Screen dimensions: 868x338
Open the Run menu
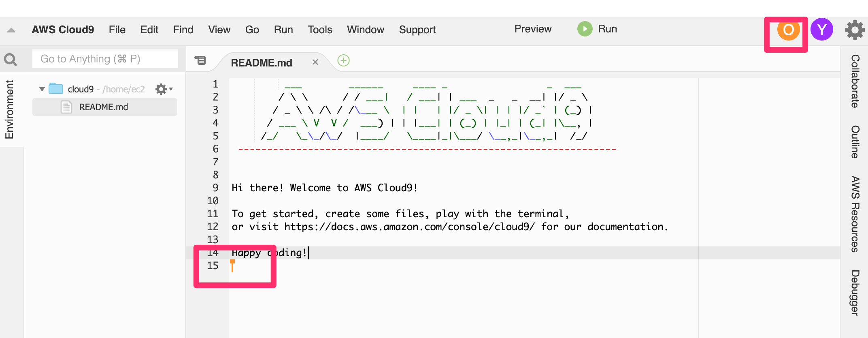283,30
